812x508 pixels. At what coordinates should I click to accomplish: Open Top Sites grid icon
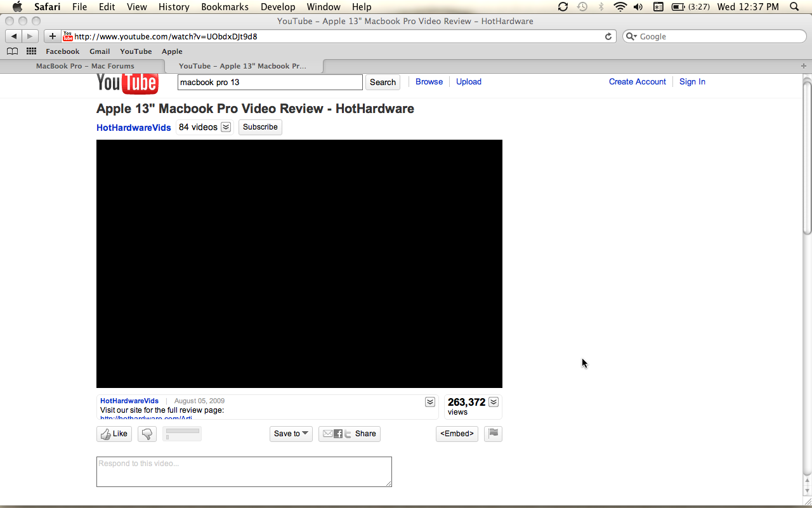[x=31, y=51]
